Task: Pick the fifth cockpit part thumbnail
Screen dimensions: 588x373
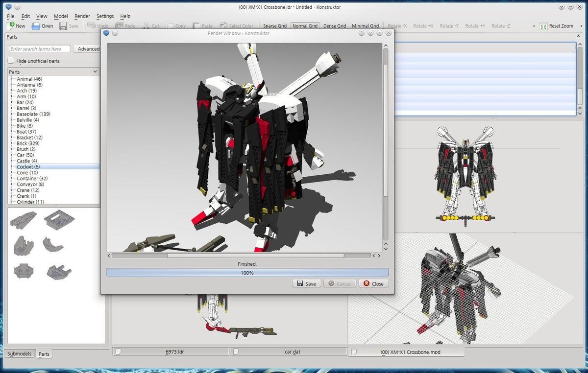Action: pos(23,271)
